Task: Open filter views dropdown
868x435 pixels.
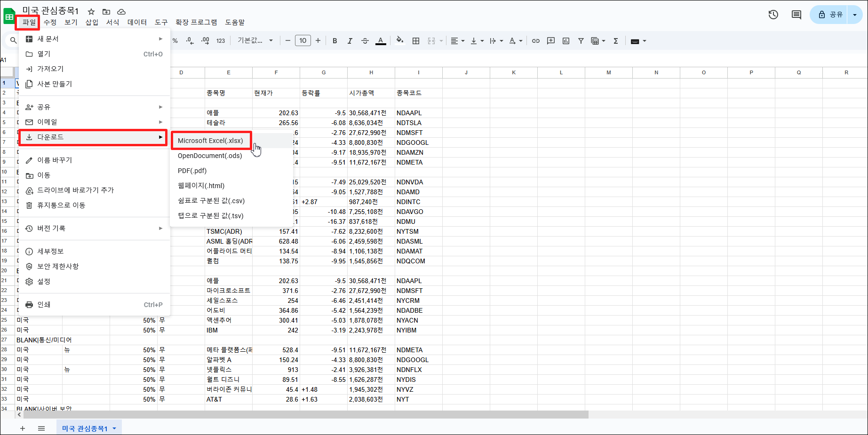Action: (598, 41)
